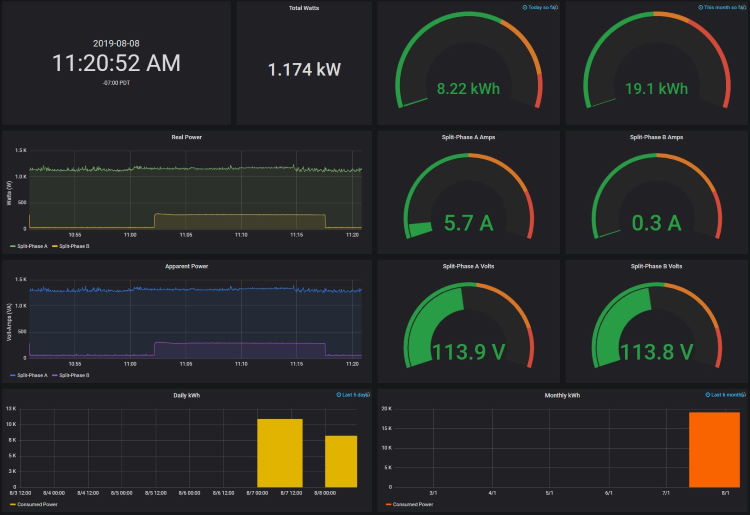This screenshot has height=515, width=750.
Task: Click the clock icon beside 'Last 6 months'
Action: 708,395
